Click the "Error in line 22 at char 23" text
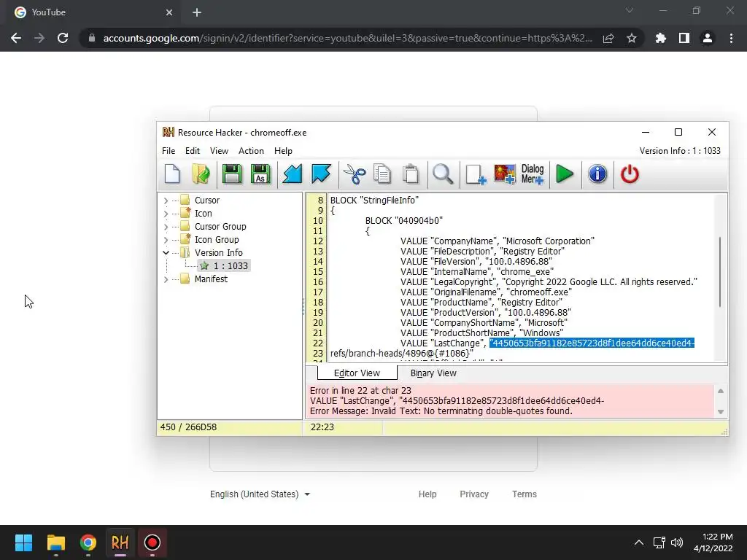The width and height of the screenshot is (747, 560). click(x=360, y=391)
